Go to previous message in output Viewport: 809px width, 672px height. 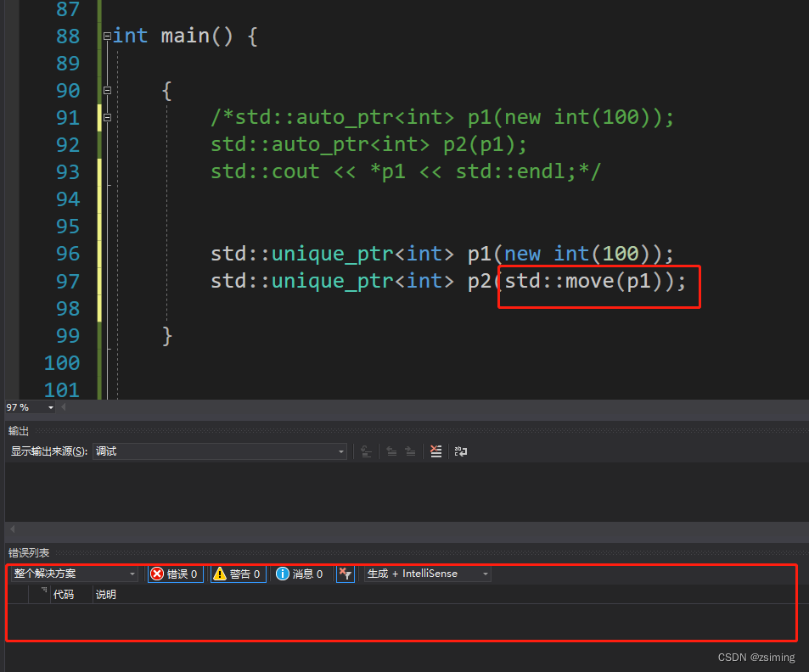click(391, 451)
